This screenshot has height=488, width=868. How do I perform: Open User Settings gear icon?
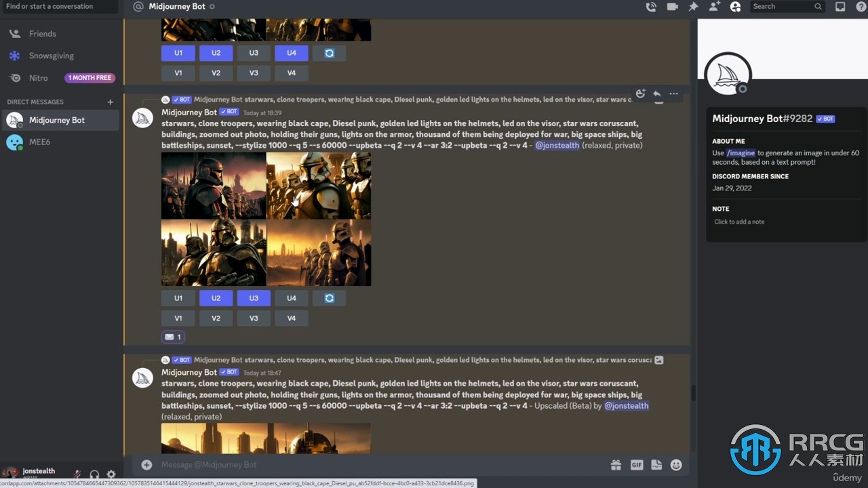[111, 474]
